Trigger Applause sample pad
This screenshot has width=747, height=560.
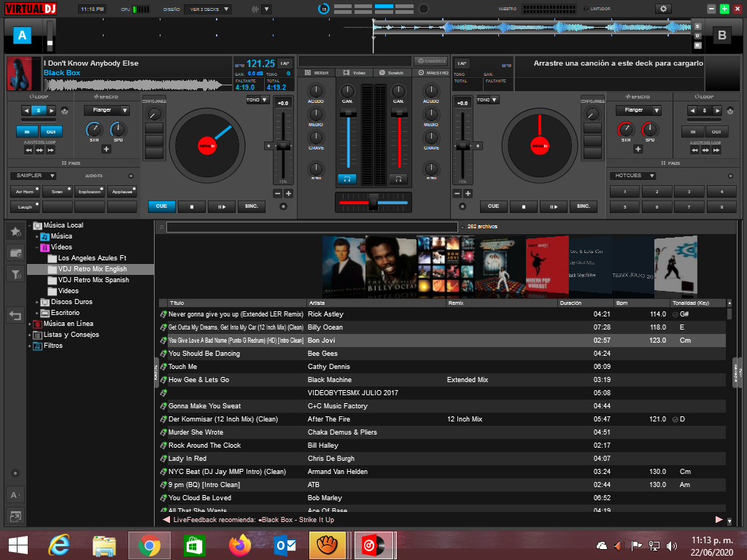click(122, 192)
